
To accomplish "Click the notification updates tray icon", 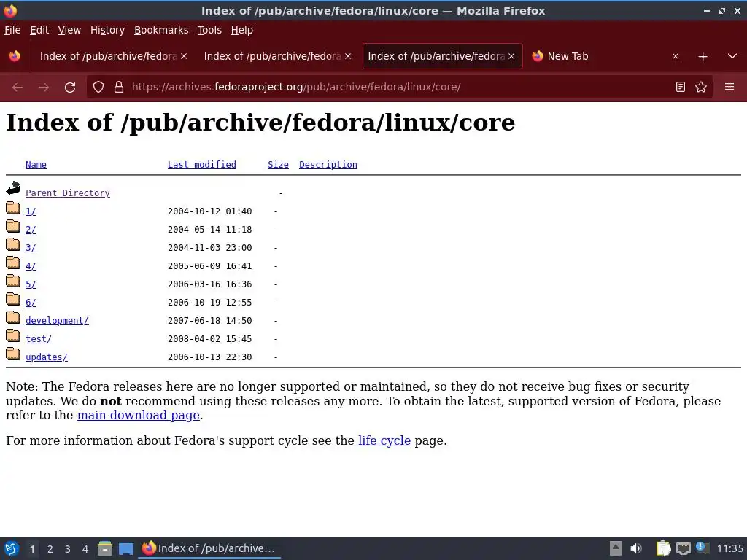I will (702, 548).
